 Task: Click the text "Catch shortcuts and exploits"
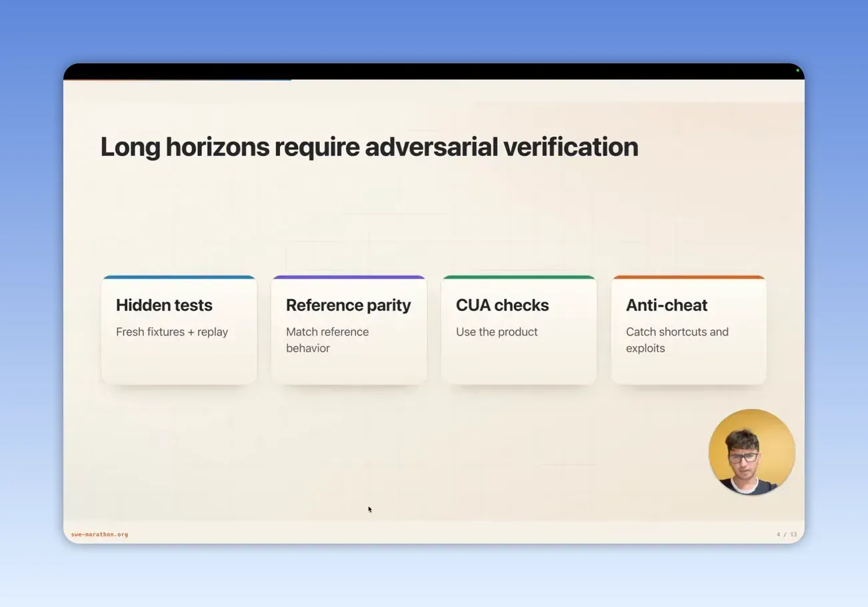(677, 340)
